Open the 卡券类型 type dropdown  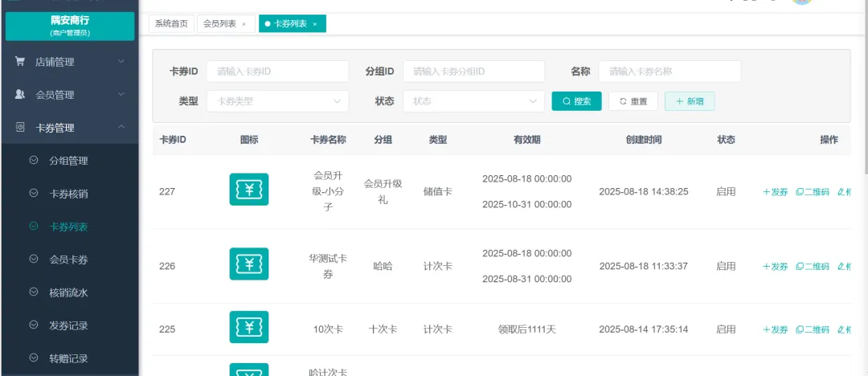pos(277,101)
